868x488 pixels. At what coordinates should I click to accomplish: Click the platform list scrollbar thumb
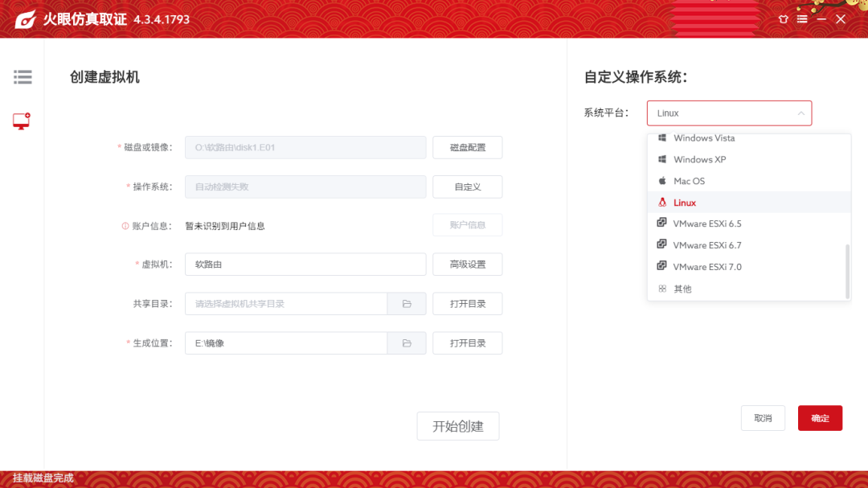847,272
